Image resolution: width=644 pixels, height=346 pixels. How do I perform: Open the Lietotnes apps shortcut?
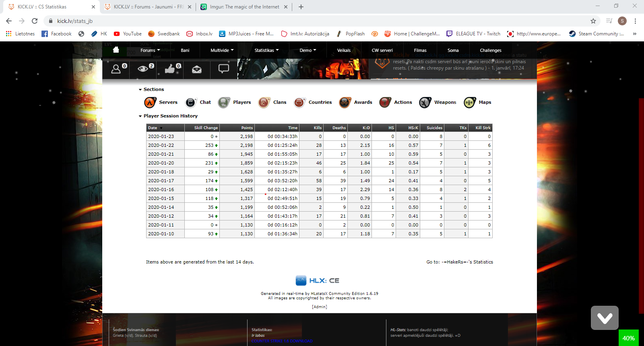(20, 34)
